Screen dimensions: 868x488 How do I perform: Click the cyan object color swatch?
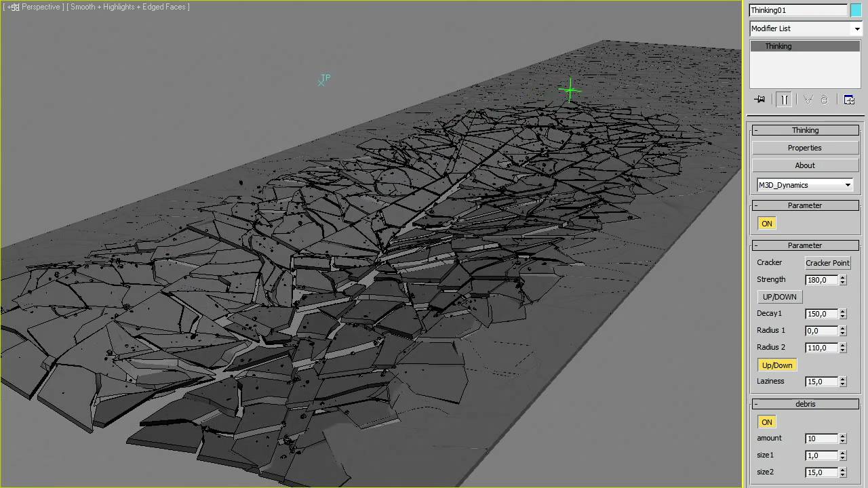click(x=856, y=10)
